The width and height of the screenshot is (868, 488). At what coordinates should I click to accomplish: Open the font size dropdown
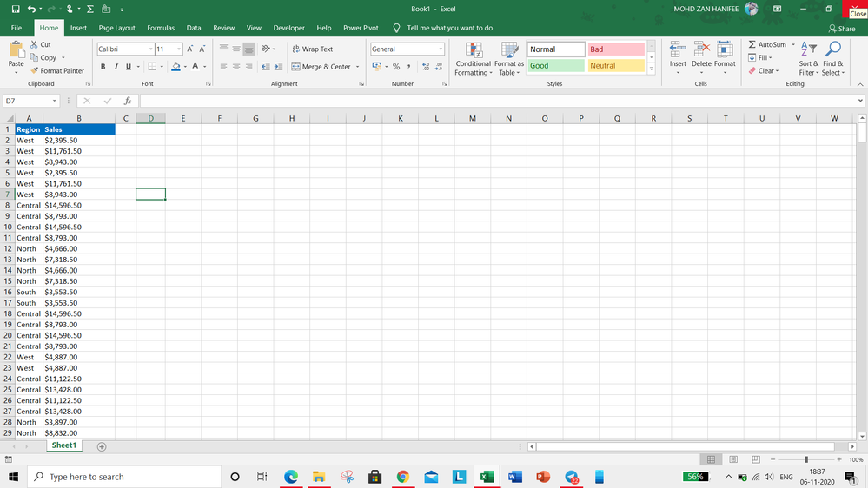(179, 49)
